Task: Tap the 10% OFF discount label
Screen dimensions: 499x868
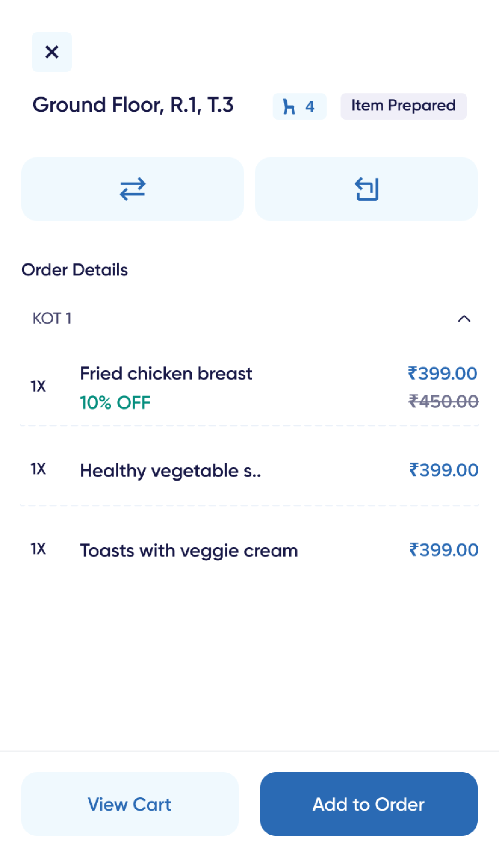Action: (115, 403)
